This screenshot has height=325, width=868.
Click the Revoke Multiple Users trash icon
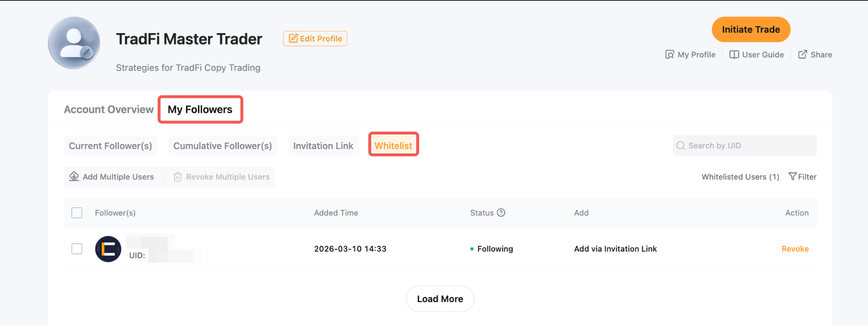pyautogui.click(x=178, y=177)
